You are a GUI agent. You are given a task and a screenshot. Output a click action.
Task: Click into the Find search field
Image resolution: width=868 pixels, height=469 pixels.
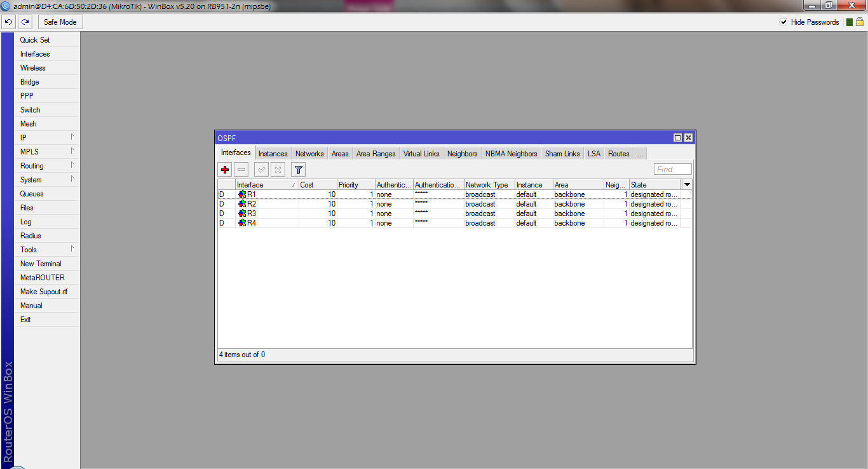tap(673, 169)
